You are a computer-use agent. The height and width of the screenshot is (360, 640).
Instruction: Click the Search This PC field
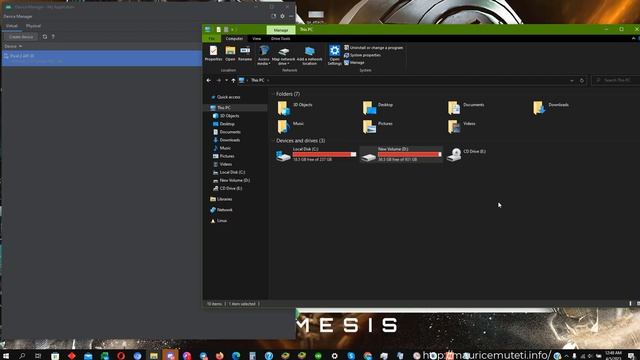pos(616,80)
